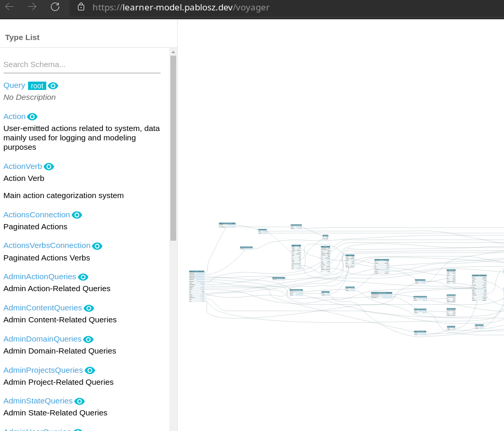This screenshot has height=431, width=504.
Task: Focus the Query root type eye icon
Action: [x=53, y=86]
